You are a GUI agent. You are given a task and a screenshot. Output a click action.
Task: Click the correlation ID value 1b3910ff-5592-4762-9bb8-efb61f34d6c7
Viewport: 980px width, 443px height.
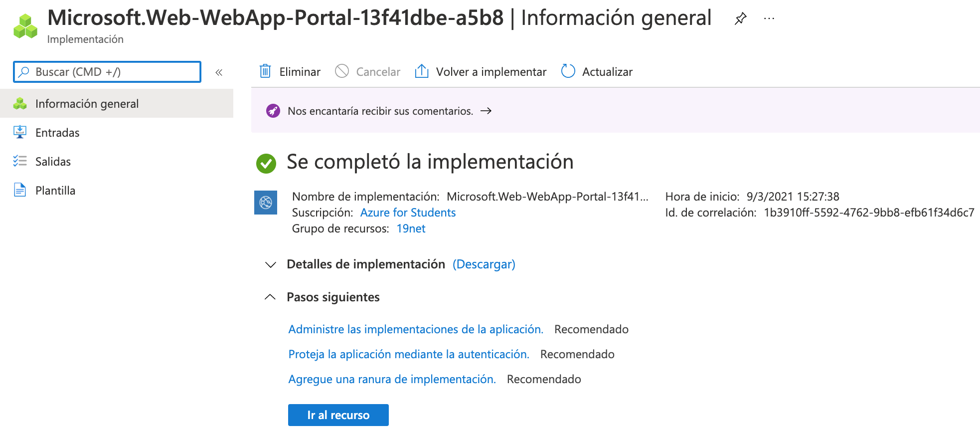(x=869, y=213)
